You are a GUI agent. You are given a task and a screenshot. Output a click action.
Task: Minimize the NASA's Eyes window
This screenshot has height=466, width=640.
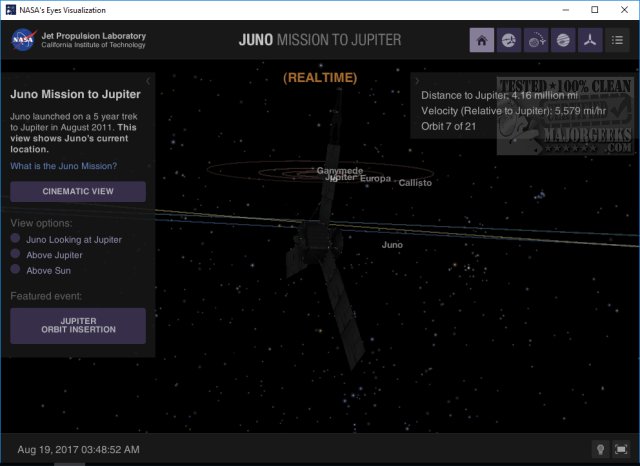566,10
